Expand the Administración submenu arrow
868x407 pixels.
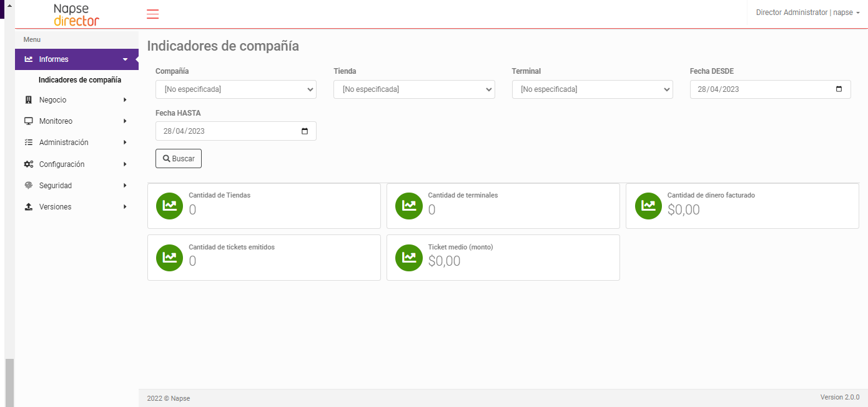point(125,143)
